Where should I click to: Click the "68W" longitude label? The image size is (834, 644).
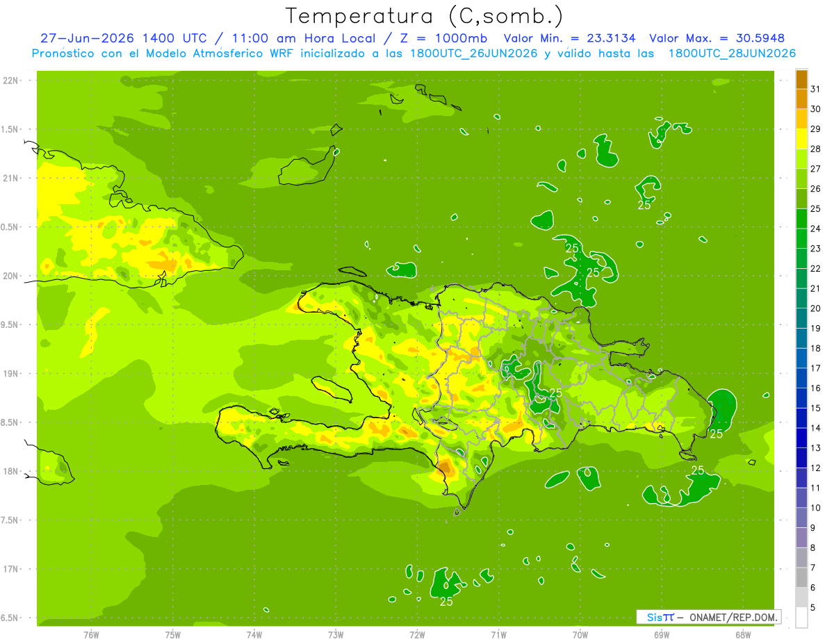pyautogui.click(x=743, y=635)
